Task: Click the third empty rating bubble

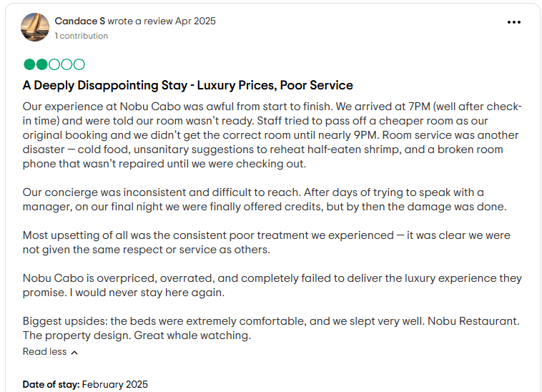Action: click(54, 64)
